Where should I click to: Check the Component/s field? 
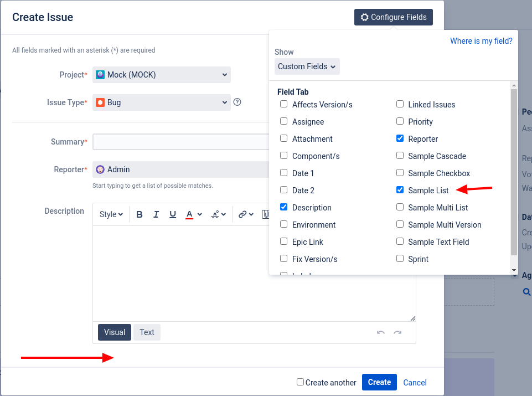coord(283,156)
